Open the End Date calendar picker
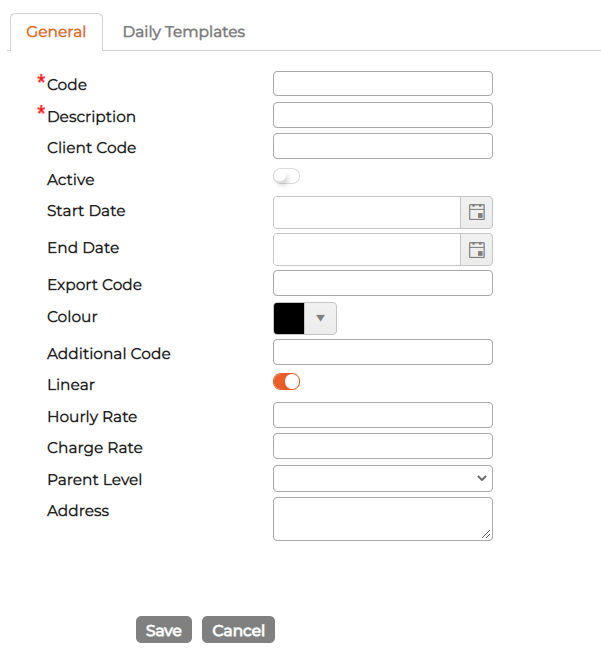 click(x=477, y=249)
